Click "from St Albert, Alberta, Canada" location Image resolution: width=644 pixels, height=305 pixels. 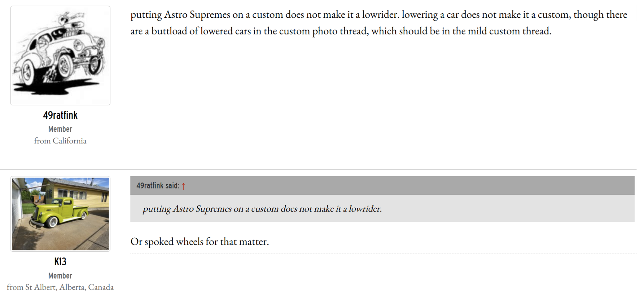coord(60,287)
